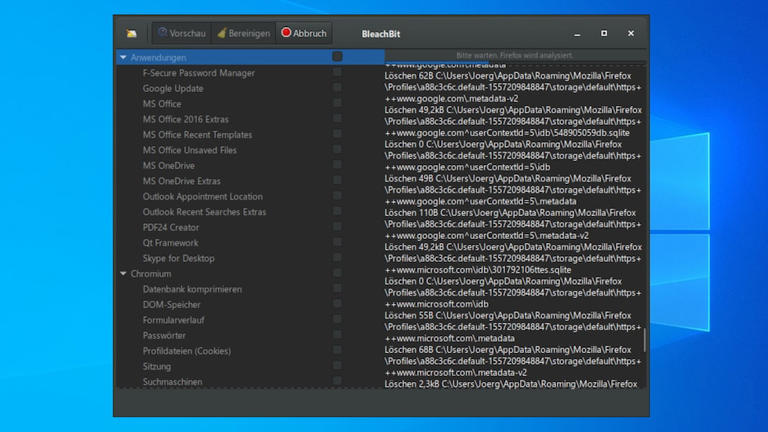Screen dimensions: 768x432
Task: Select the Chromium group label
Action: 151,274
